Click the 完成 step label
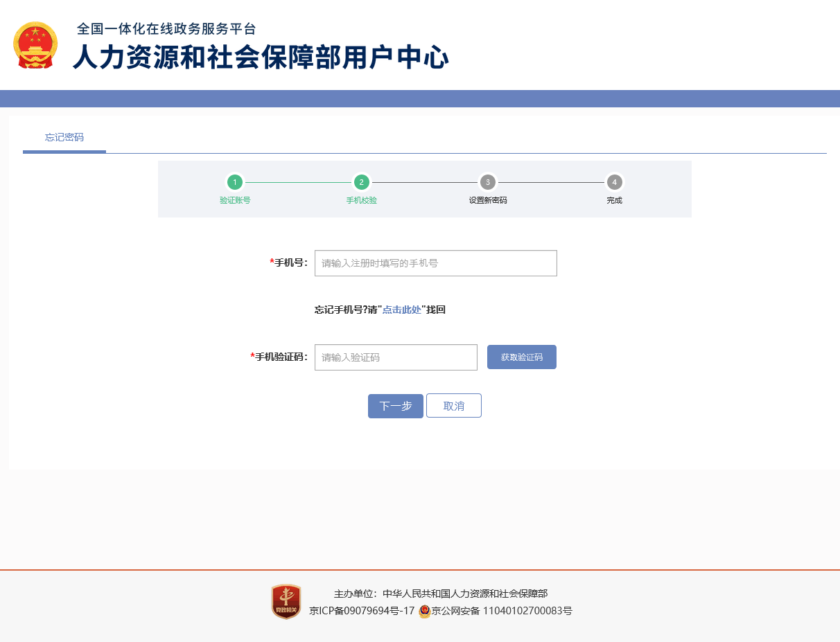840x642 pixels. (614, 200)
